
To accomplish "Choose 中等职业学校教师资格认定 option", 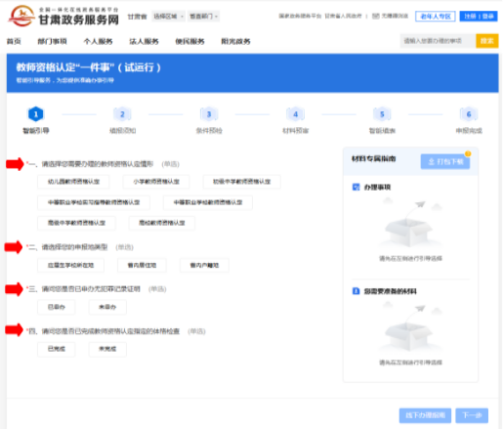I will (208, 202).
